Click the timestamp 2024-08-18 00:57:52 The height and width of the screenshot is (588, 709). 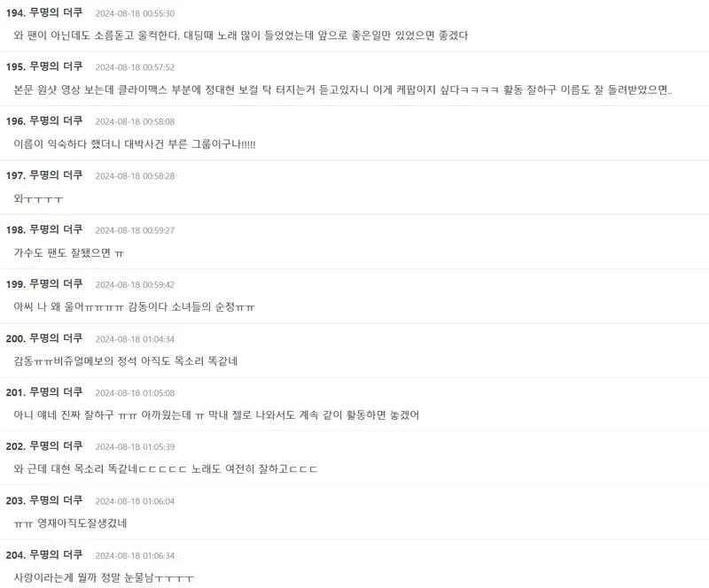[135, 67]
